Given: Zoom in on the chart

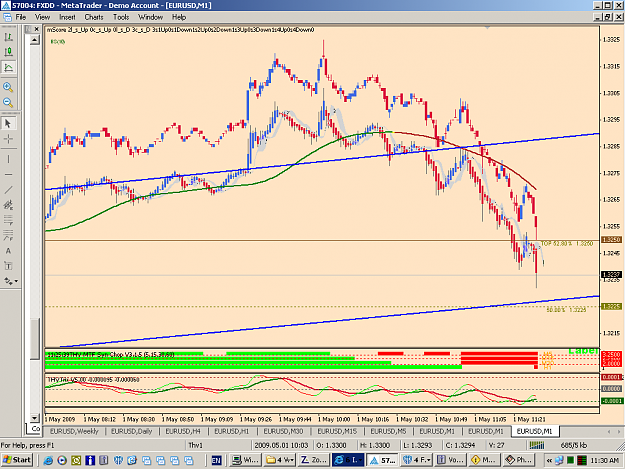Looking at the screenshot, I should tap(8, 87).
